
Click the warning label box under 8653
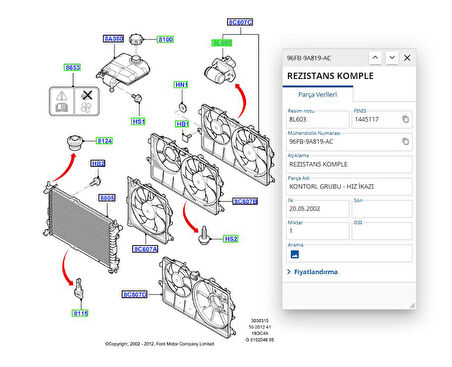(74, 101)
